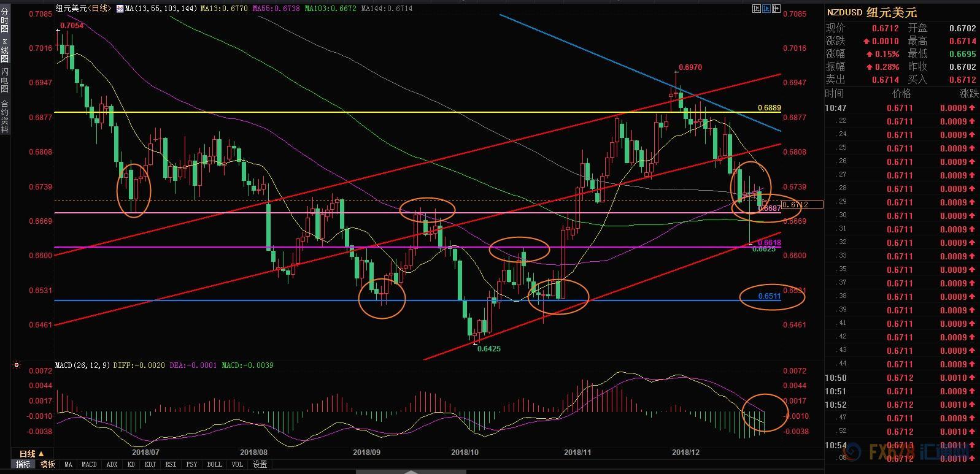Viewport: 980px width, 474px height.
Task: Click the 0.6970 high price label
Action: click(690, 67)
